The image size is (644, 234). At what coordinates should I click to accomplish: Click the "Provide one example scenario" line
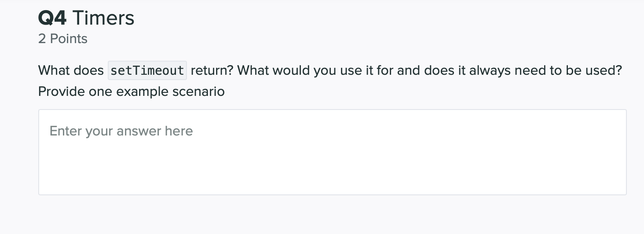point(131,91)
